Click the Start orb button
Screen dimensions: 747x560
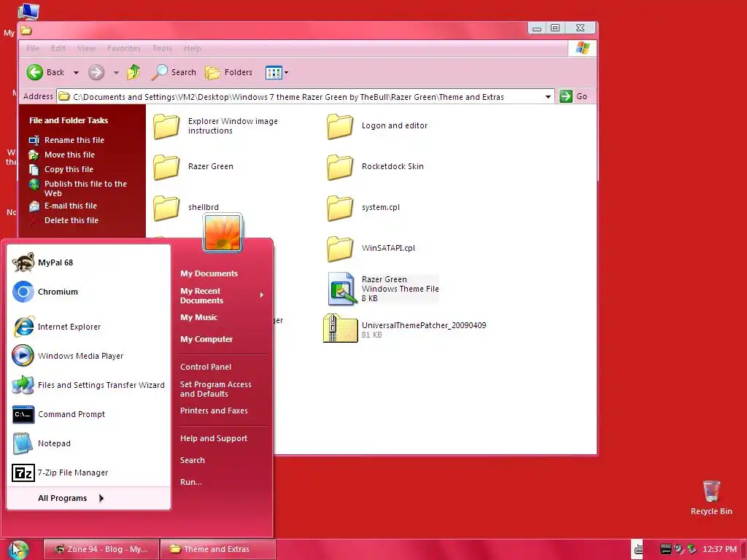click(x=19, y=550)
